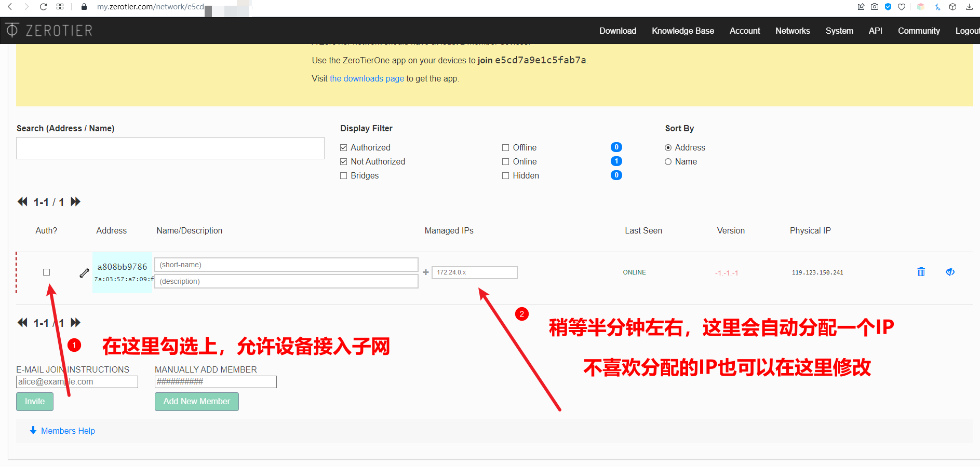Click the Add New Member button
This screenshot has height=467, width=980.
(x=197, y=402)
